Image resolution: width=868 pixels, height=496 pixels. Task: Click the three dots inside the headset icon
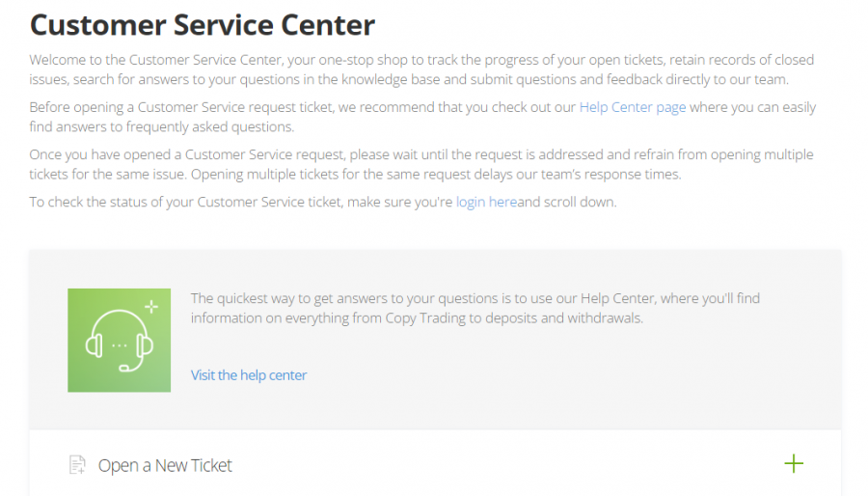coord(119,344)
